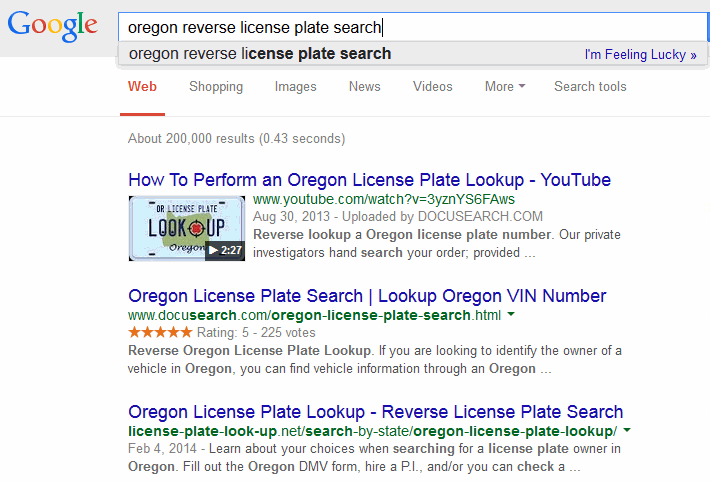Click 'About 200,000 results' stats text
The width and height of the screenshot is (710, 482).
236,139
